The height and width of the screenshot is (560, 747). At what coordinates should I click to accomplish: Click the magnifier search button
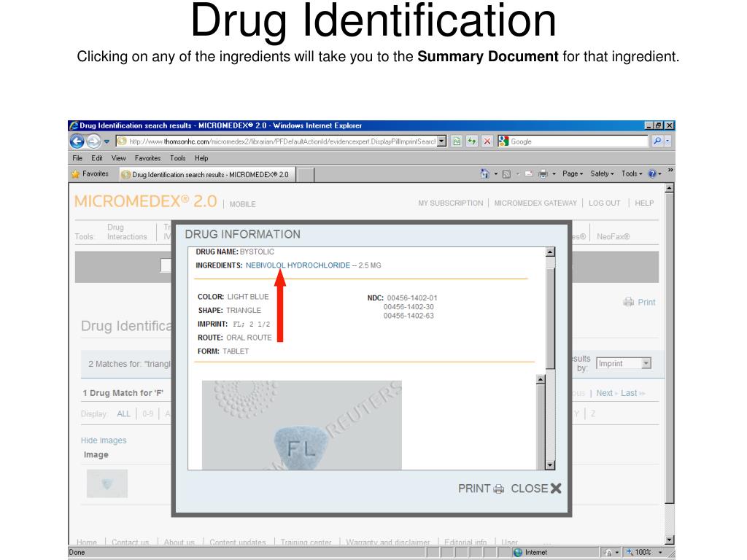coord(657,141)
